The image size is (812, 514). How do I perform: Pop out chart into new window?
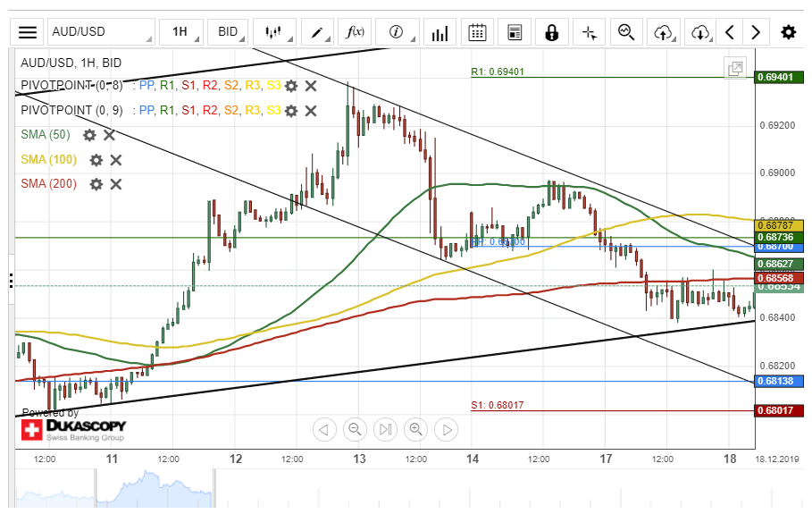tap(735, 69)
